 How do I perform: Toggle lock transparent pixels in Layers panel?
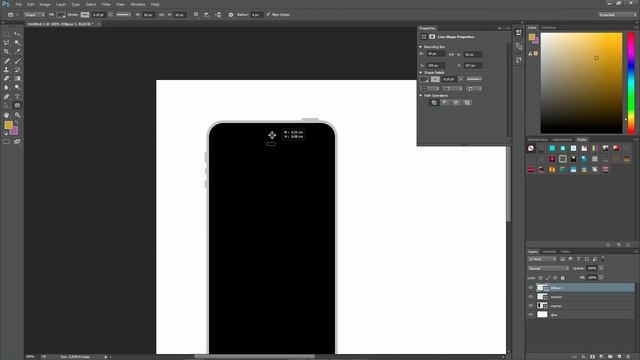tap(540, 278)
